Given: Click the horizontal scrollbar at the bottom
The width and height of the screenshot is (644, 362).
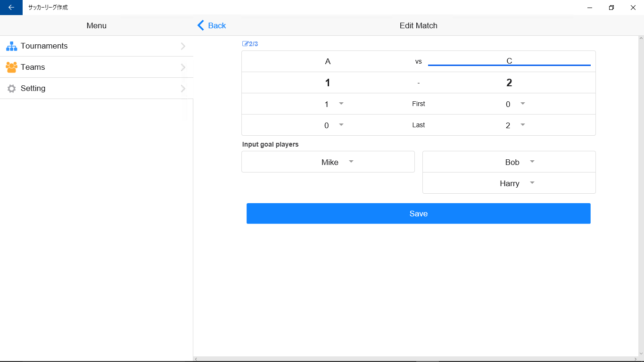Looking at the screenshot, I should point(418,359).
